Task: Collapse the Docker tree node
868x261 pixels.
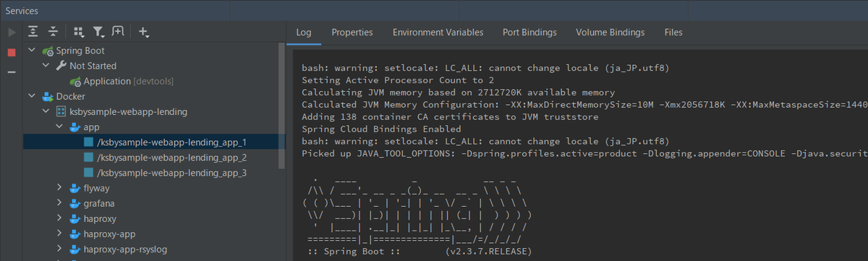Action: 32,96
